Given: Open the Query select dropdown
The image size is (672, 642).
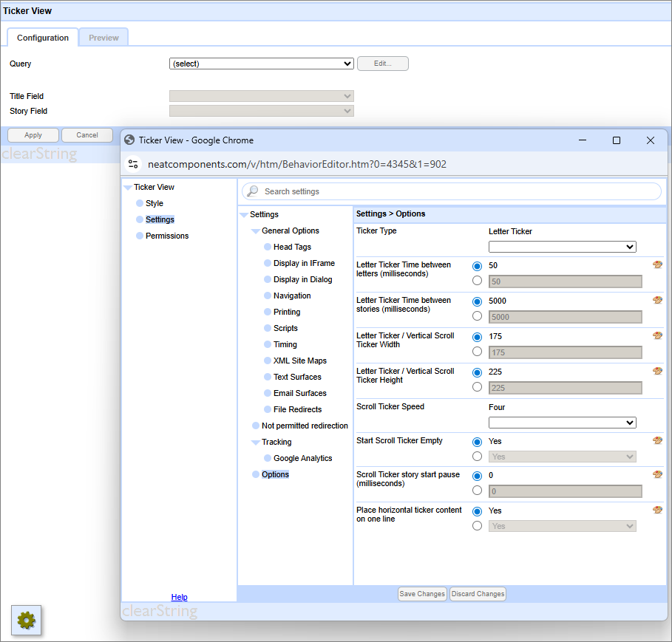Looking at the screenshot, I should (261, 64).
